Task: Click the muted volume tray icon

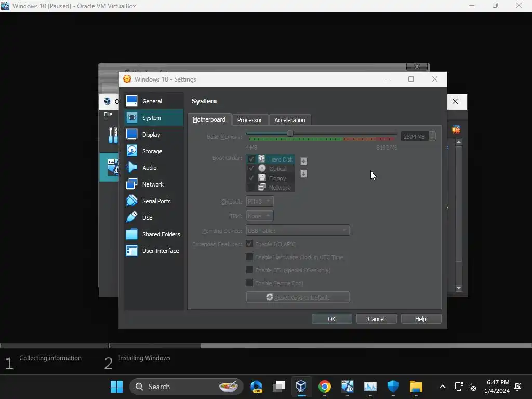Action: (x=472, y=387)
